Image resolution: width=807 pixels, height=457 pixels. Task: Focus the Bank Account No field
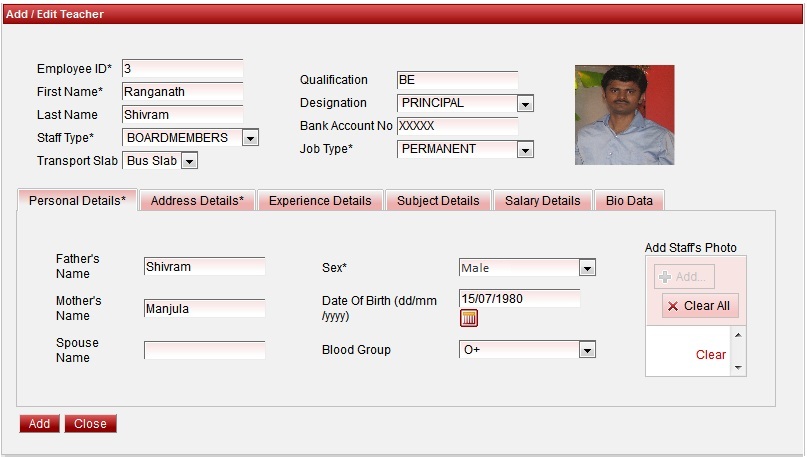457,127
